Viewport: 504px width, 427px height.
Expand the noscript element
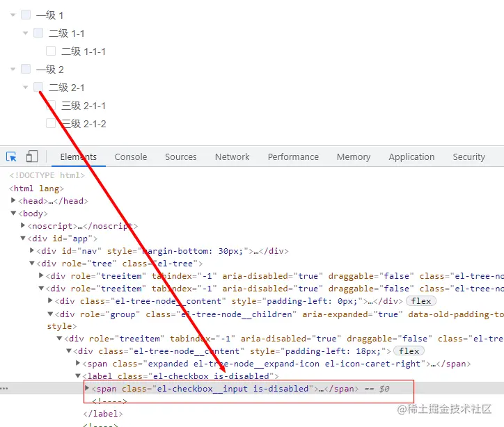pos(23,225)
